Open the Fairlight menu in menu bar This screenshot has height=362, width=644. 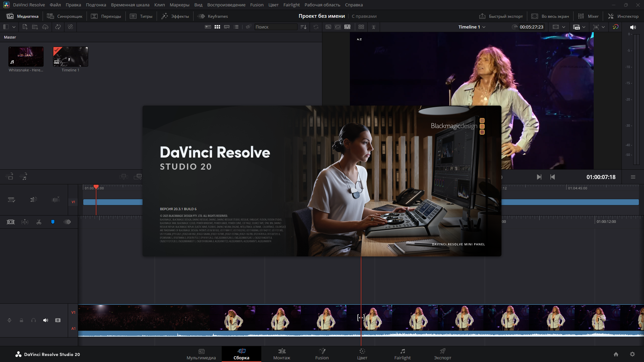(291, 5)
